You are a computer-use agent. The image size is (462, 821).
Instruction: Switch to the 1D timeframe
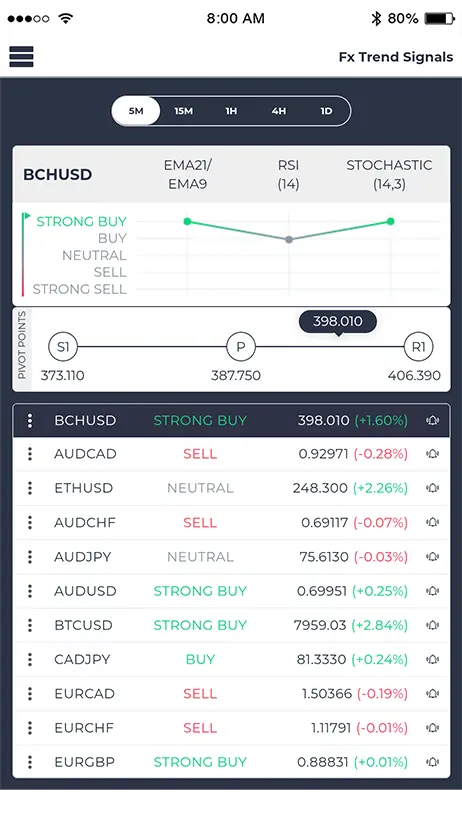(326, 111)
